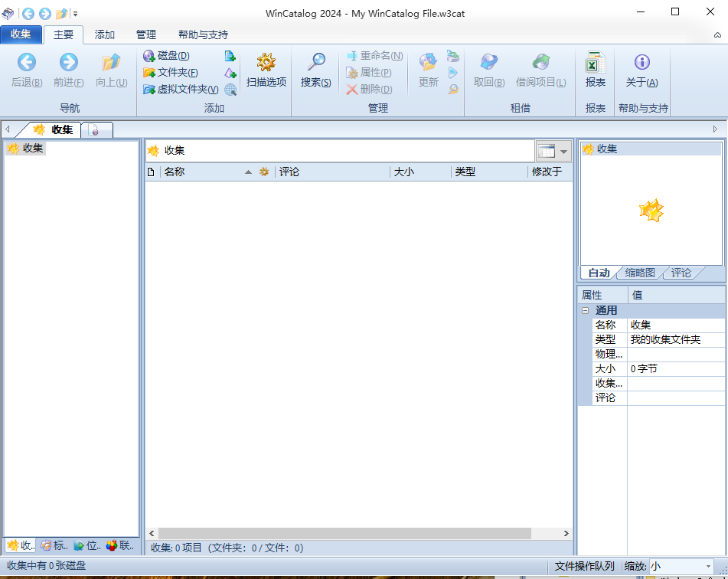
Task: Click the 磁盘 add disk icon
Action: tap(150, 55)
